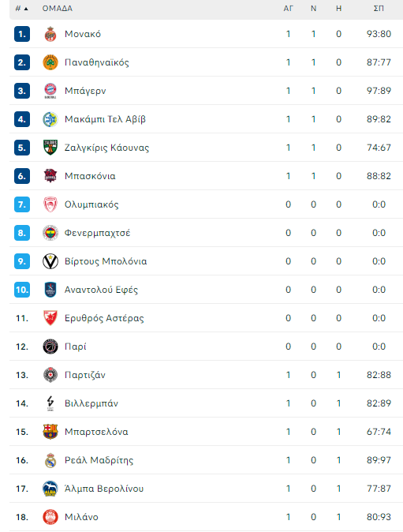Open the Φενερμπαχτσέ team link
Viewport: 403px width, 532px height.
(97, 233)
